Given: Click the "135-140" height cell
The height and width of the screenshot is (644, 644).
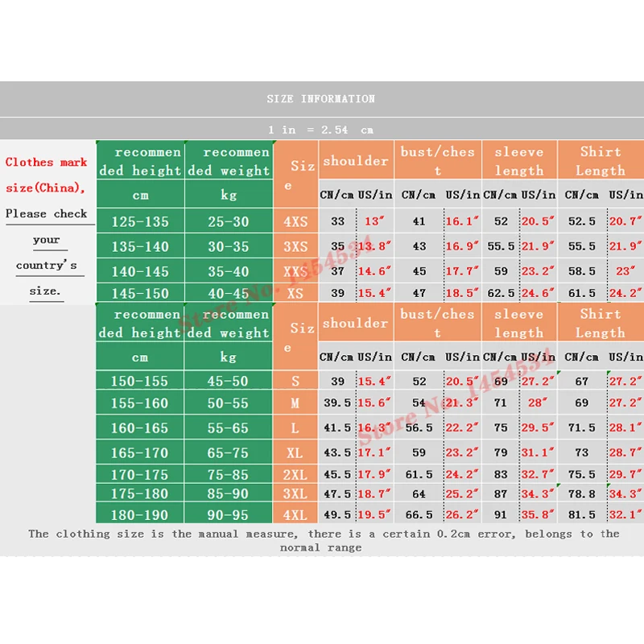Looking at the screenshot, I should 140,246.
